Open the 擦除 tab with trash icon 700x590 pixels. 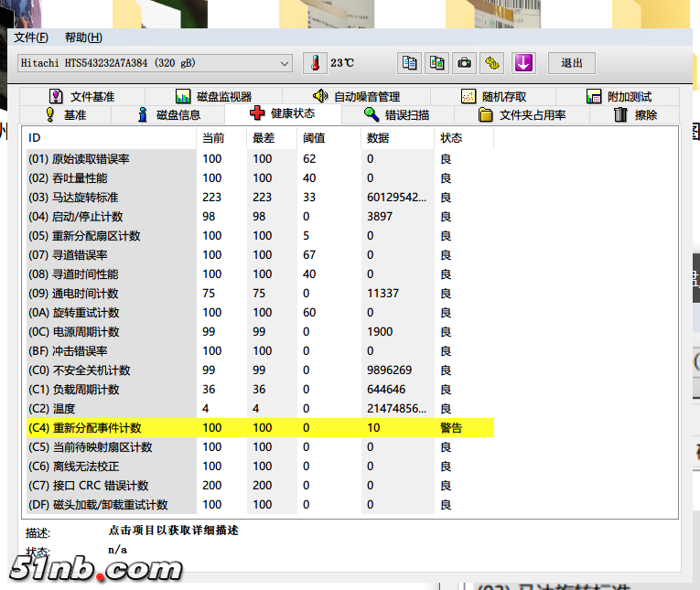coord(635,114)
